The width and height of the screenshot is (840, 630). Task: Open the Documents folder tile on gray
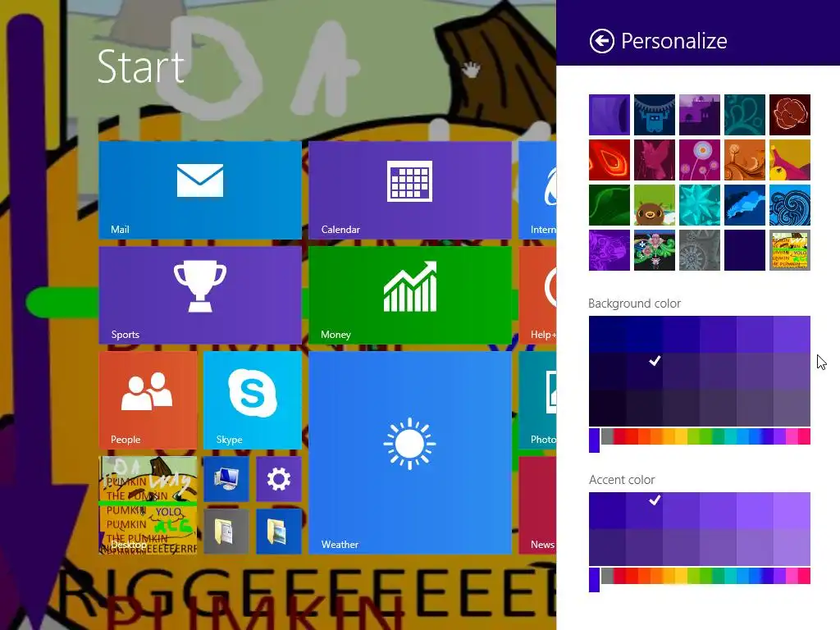click(x=226, y=532)
